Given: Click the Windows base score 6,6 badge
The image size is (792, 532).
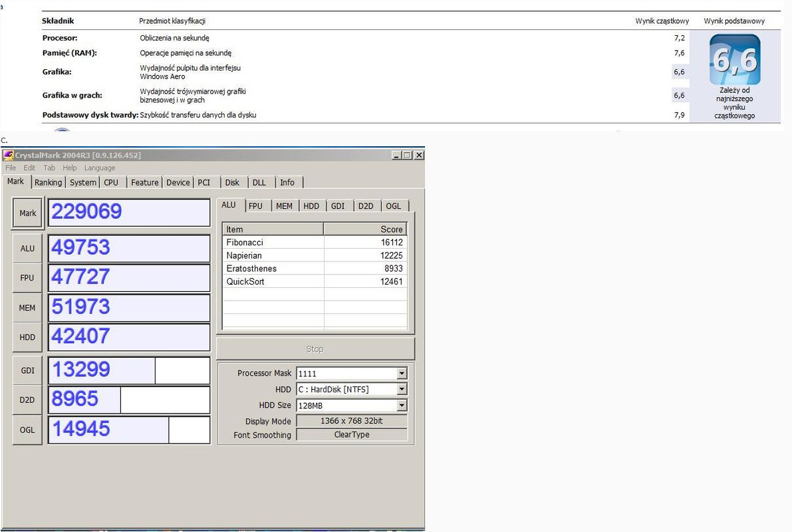Looking at the screenshot, I should 735,60.
